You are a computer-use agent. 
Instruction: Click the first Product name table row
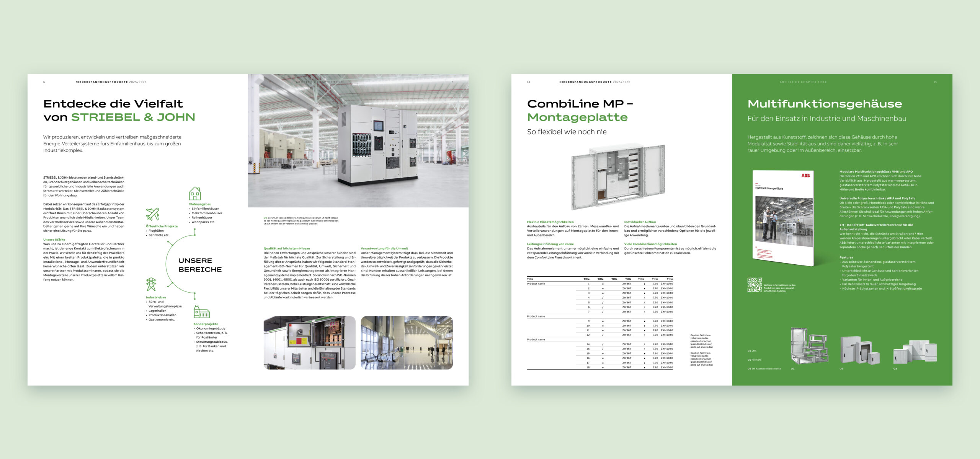pos(536,284)
